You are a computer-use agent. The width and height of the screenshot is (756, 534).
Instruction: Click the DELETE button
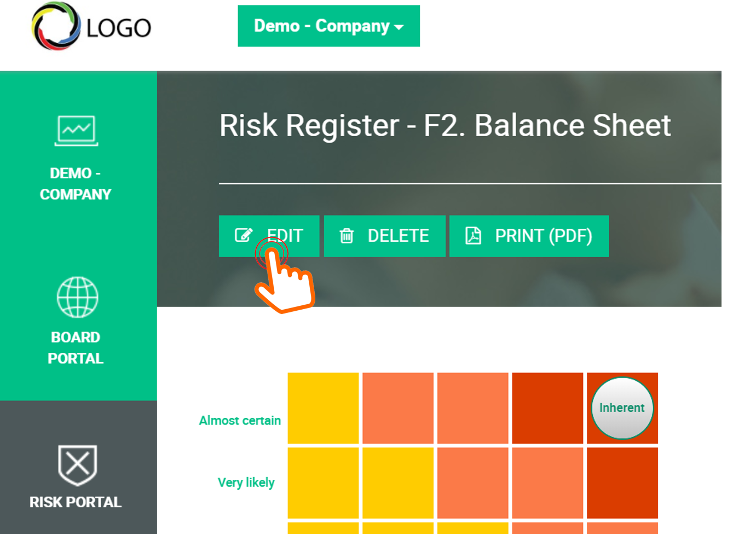pos(385,236)
